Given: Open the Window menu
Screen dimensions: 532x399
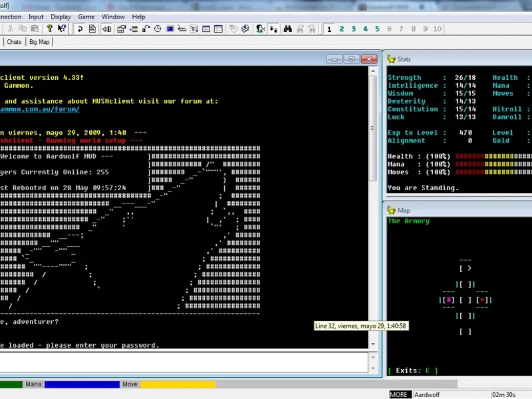Looking at the screenshot, I should 113,17.
